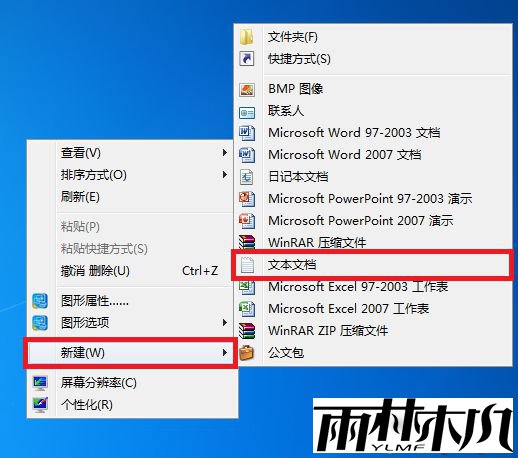Screen dimensions: 518x458
Task: Expand the 排序方式(O) submenu arrow
Action: [x=225, y=175]
